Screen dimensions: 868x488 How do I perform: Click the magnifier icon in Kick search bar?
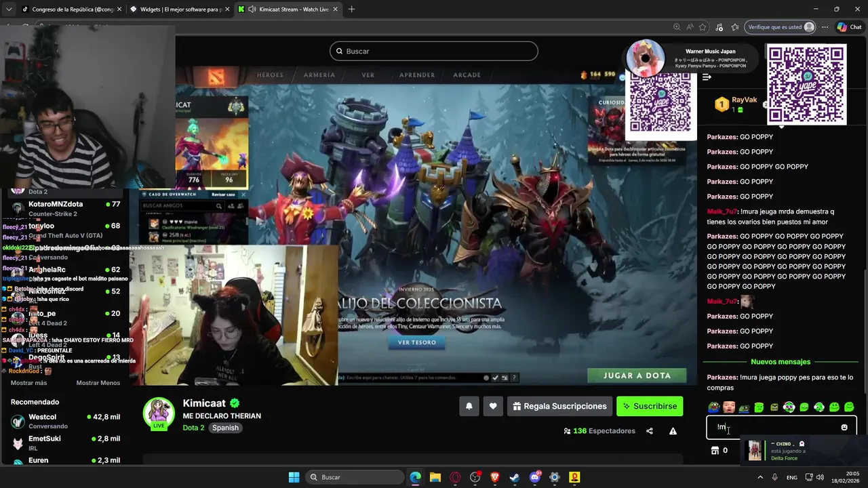[x=338, y=51]
